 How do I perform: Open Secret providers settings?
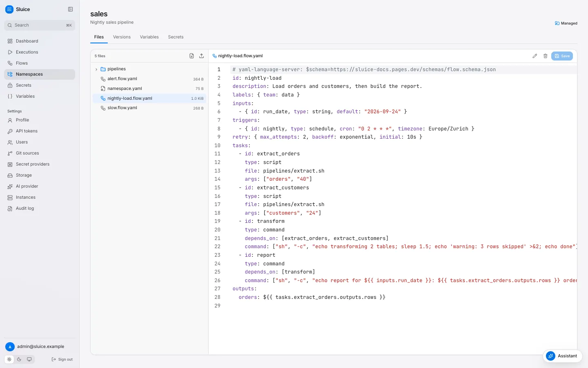(x=40, y=164)
